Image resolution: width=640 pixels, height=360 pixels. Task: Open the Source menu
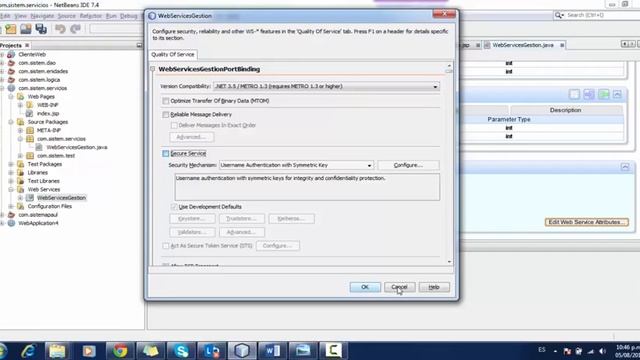point(67,16)
